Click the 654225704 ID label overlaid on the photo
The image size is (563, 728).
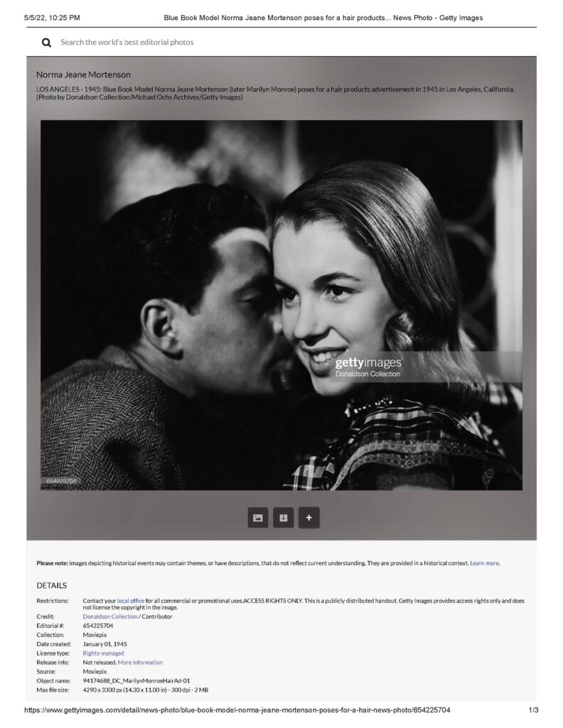61,481
